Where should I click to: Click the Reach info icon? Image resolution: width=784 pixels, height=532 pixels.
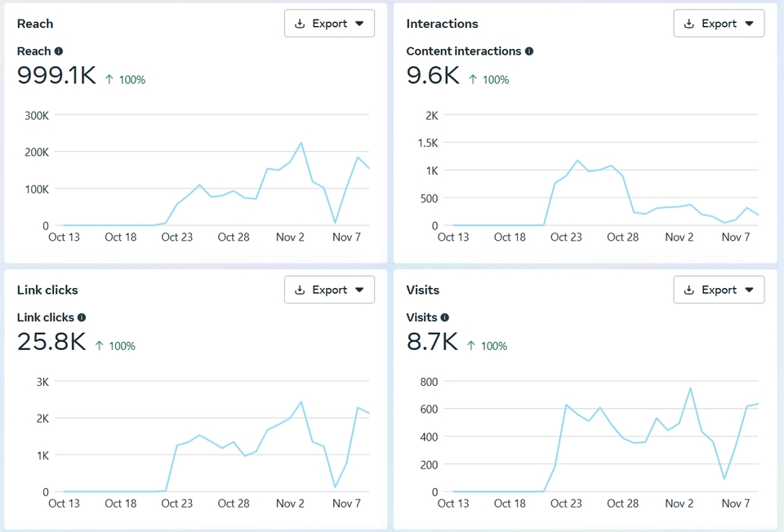[x=59, y=51]
